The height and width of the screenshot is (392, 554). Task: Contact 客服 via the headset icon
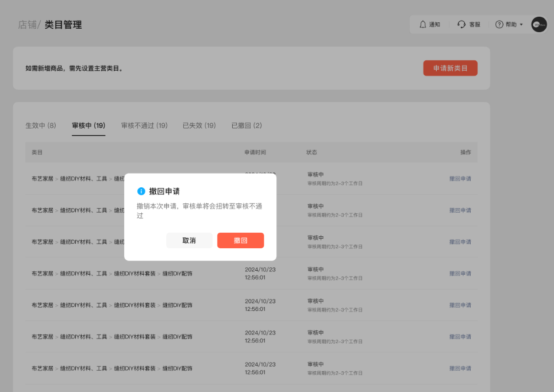tap(461, 24)
